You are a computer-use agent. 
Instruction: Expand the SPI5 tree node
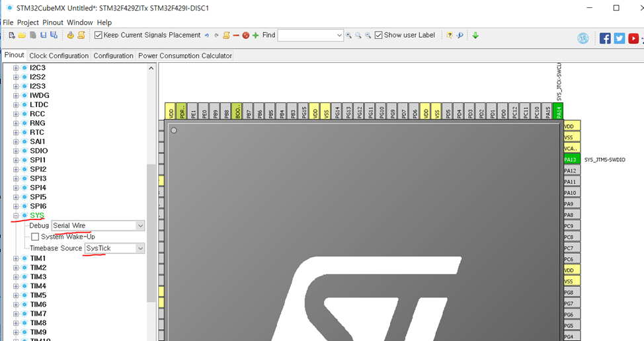(x=16, y=197)
